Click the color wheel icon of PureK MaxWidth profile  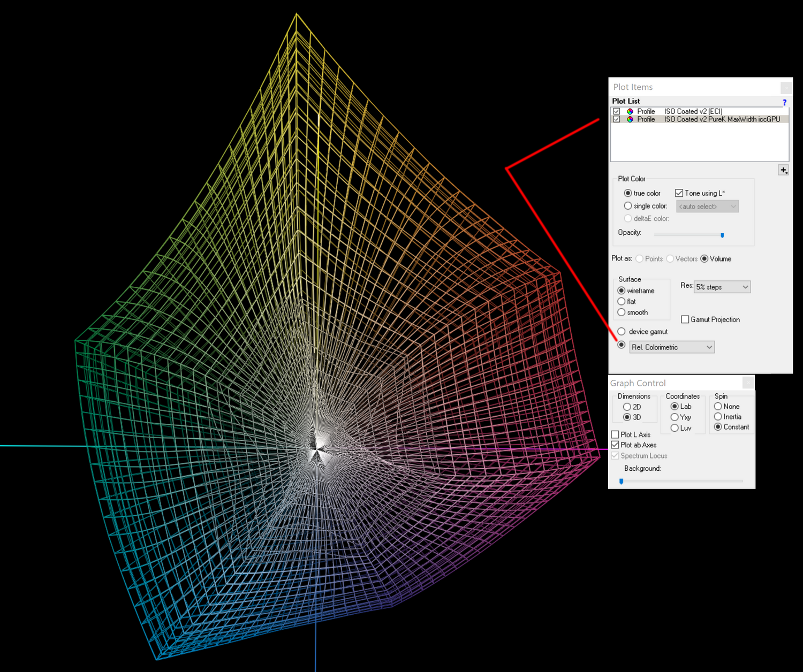630,119
